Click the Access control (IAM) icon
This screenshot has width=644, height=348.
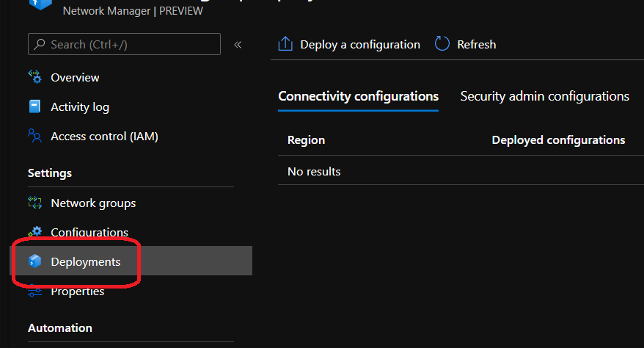(x=34, y=136)
